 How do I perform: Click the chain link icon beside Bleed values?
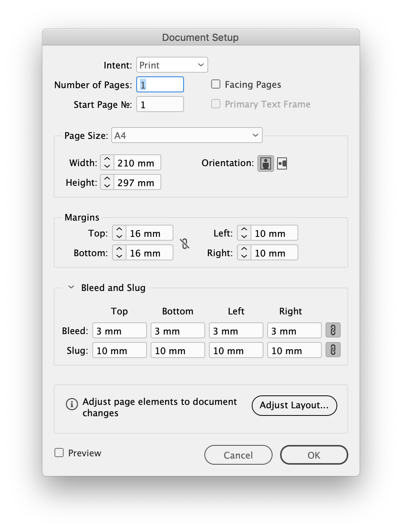coord(333,330)
